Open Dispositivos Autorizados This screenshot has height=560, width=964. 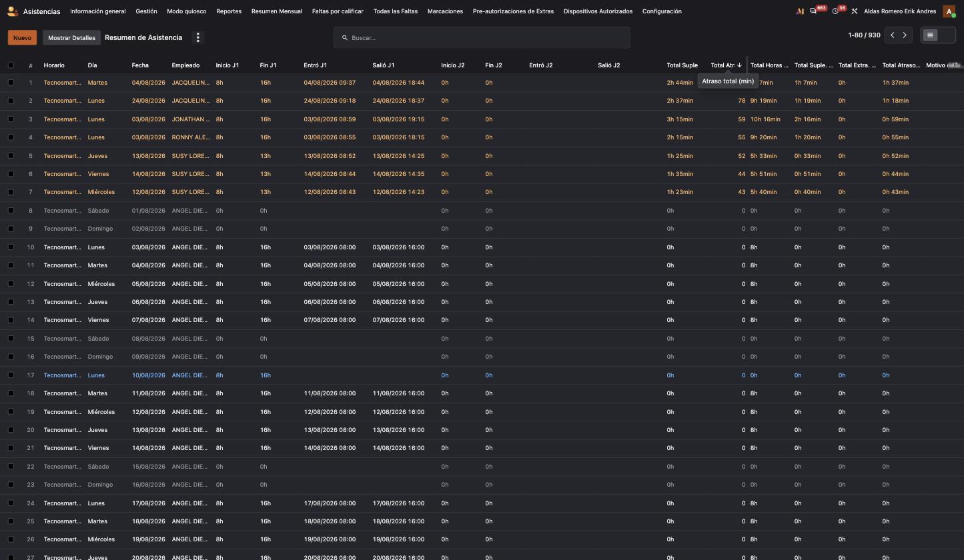598,11
